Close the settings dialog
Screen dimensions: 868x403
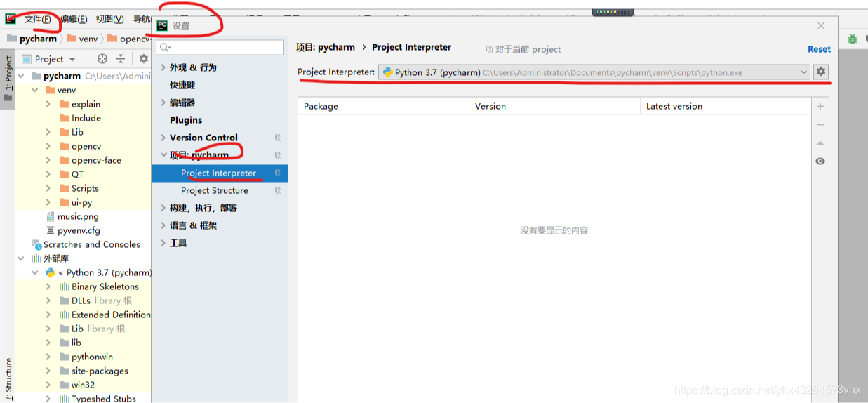click(821, 25)
